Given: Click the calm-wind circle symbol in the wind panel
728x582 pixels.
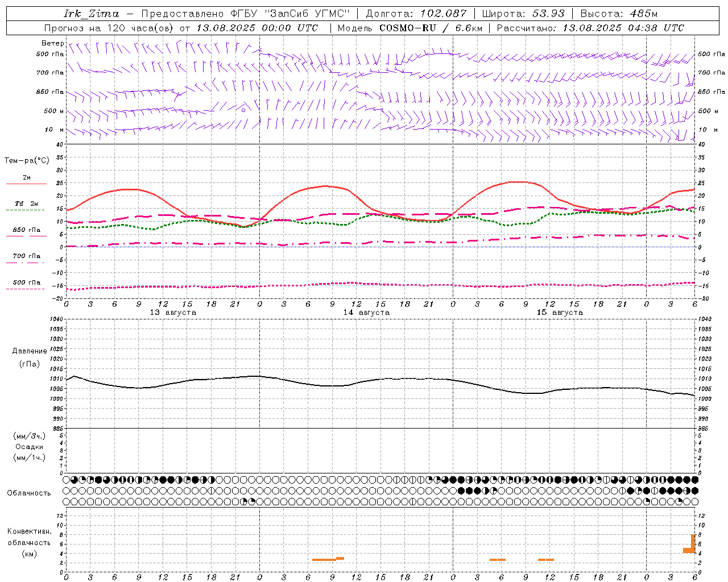Looking at the screenshot, I should tap(243, 110).
